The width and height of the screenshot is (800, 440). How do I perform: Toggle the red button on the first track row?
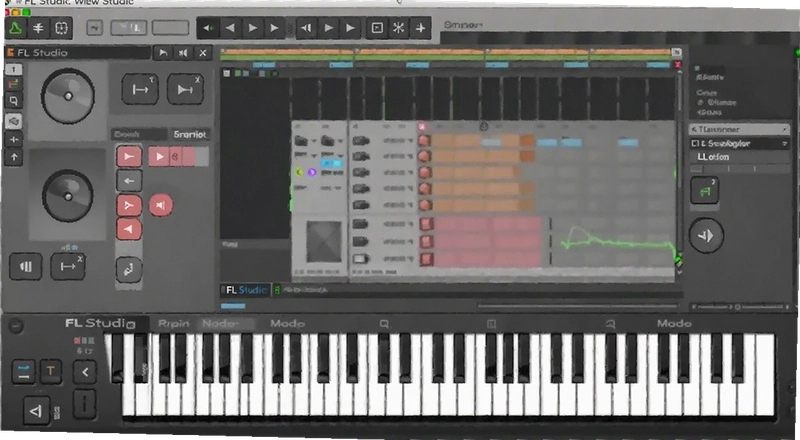(424, 140)
